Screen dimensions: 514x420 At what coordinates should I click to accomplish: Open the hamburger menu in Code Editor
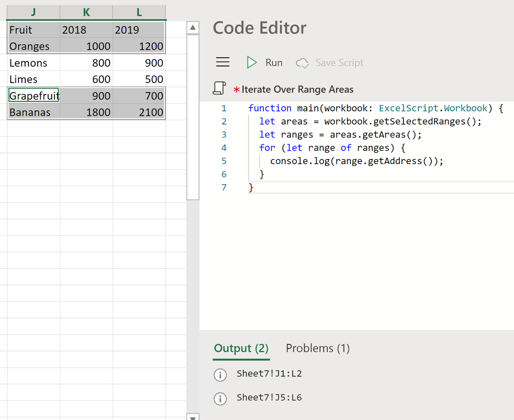(222, 63)
